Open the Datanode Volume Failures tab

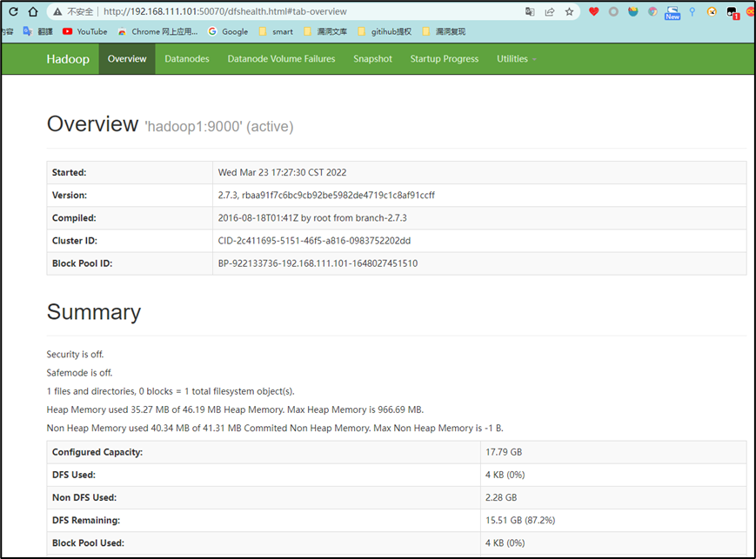click(x=281, y=59)
